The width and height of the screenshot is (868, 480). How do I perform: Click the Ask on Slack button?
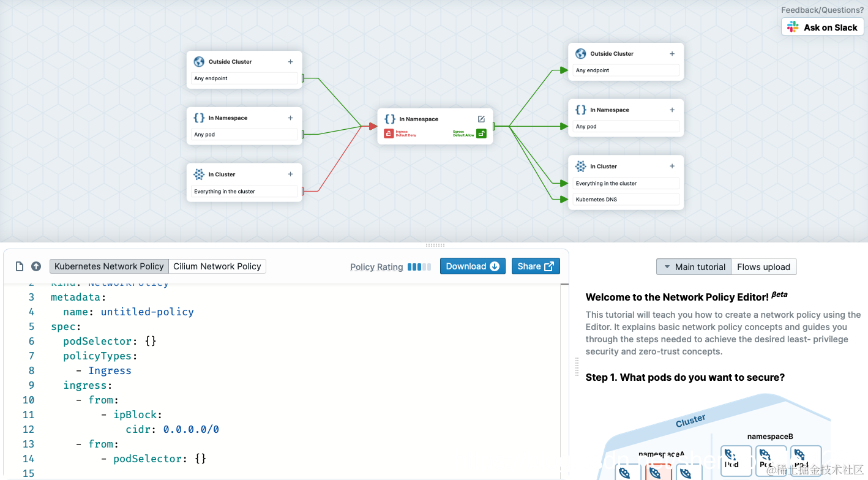tap(822, 27)
